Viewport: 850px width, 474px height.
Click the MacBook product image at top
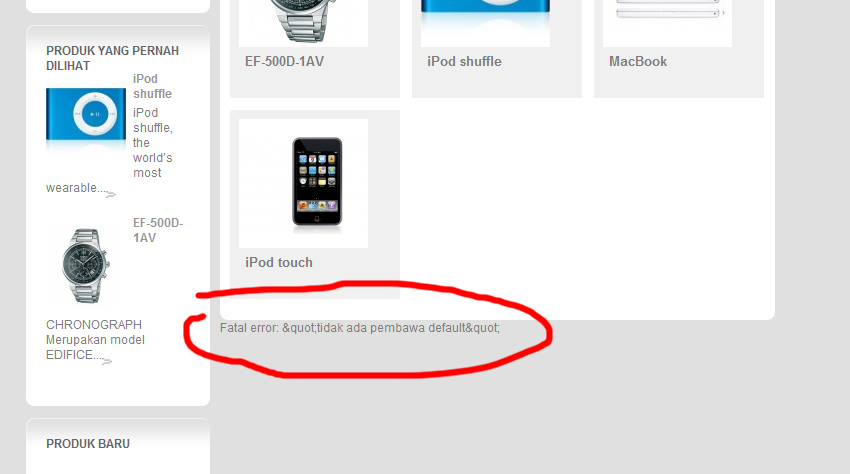coord(667,23)
